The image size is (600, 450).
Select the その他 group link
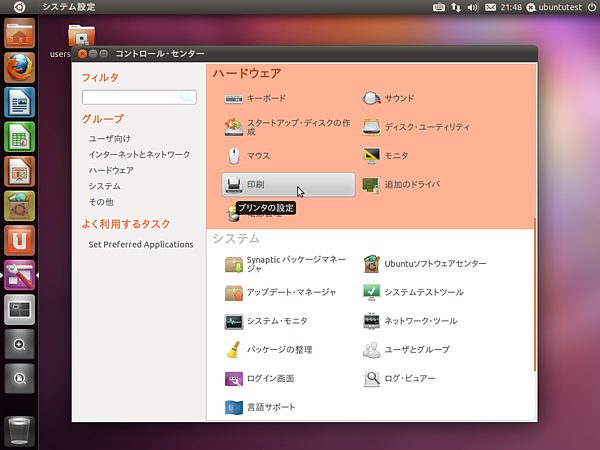(101, 202)
